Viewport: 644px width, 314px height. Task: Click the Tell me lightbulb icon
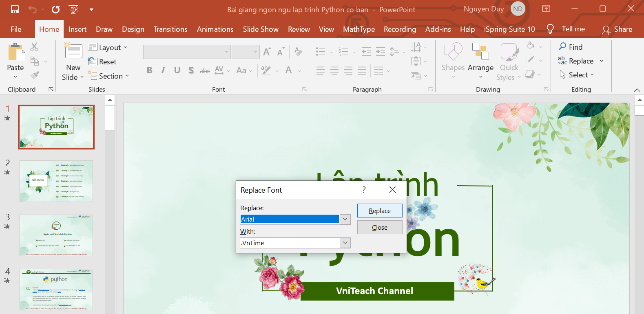[550, 29]
